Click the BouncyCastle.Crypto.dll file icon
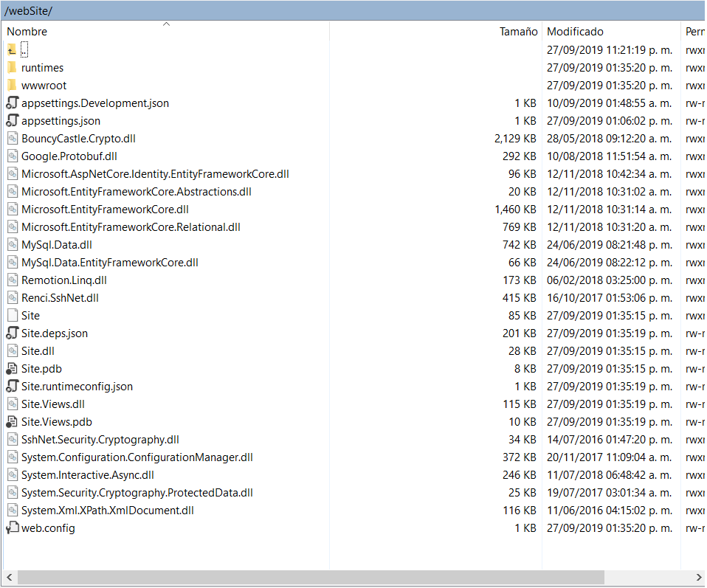 tap(13, 139)
